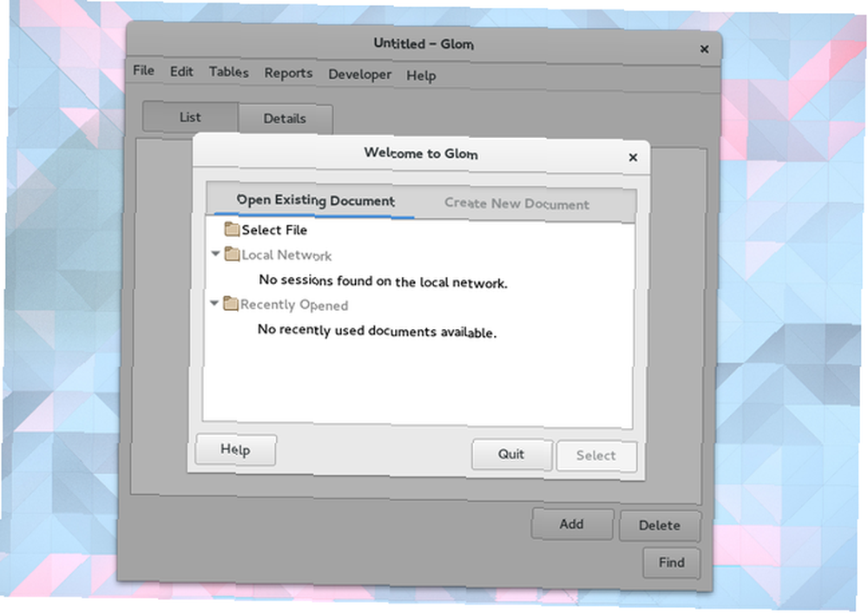Click the Quit button
This screenshot has width=868, height=613.
pyautogui.click(x=511, y=454)
